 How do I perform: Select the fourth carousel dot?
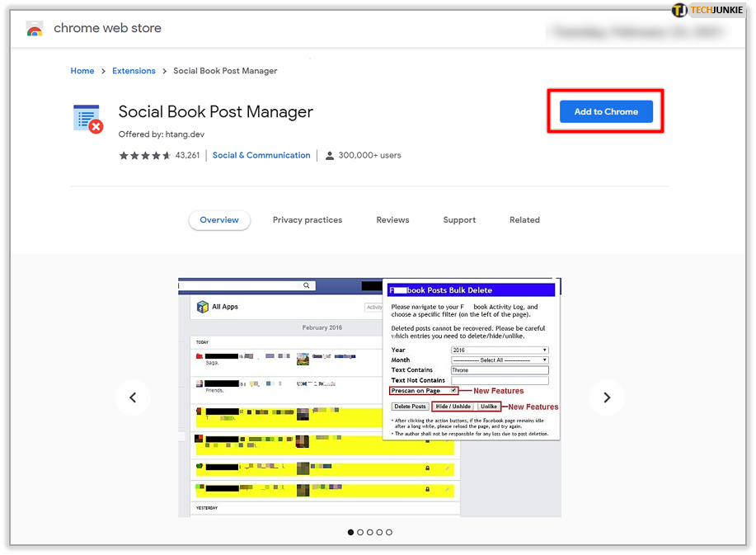[379, 532]
